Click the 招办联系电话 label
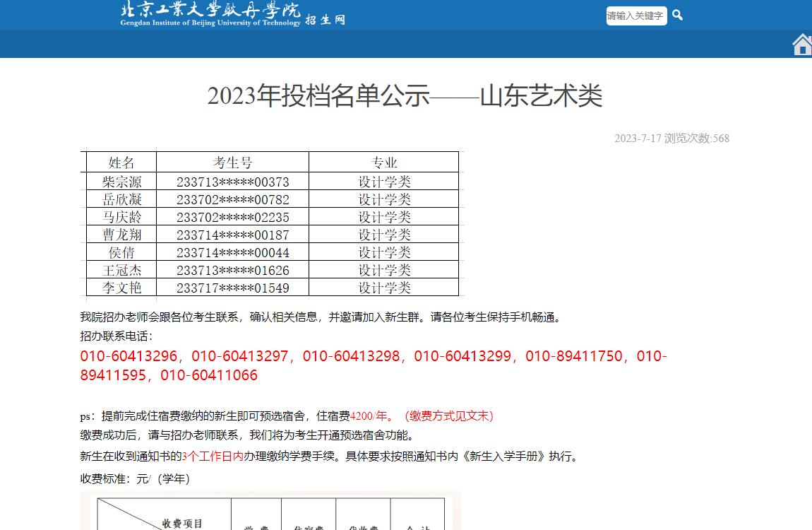Image resolution: width=812 pixels, height=530 pixels. tap(117, 336)
